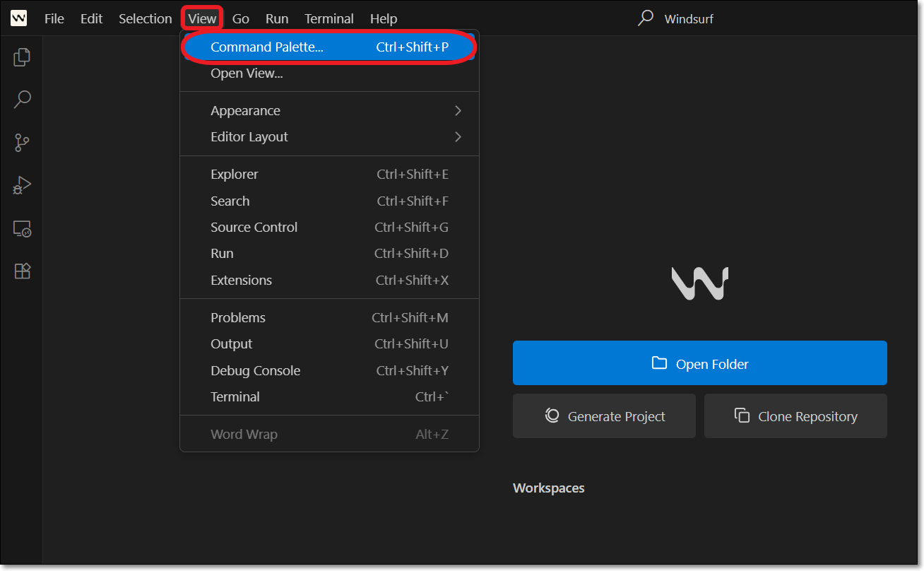
Task: Click the Generate Project button
Action: click(x=604, y=416)
